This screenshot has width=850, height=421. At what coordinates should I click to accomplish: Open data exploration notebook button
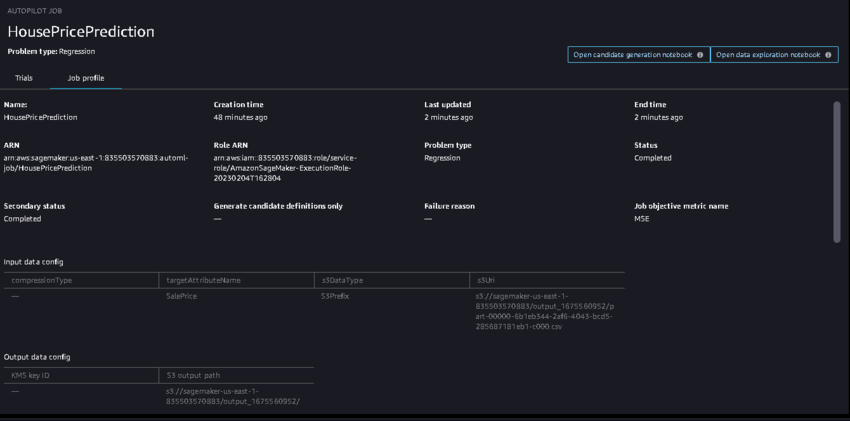[x=774, y=55]
